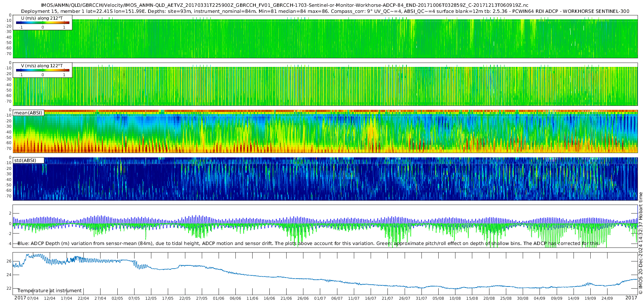
Task: Click the 2017 year label at bottom right
Action: coord(631,298)
